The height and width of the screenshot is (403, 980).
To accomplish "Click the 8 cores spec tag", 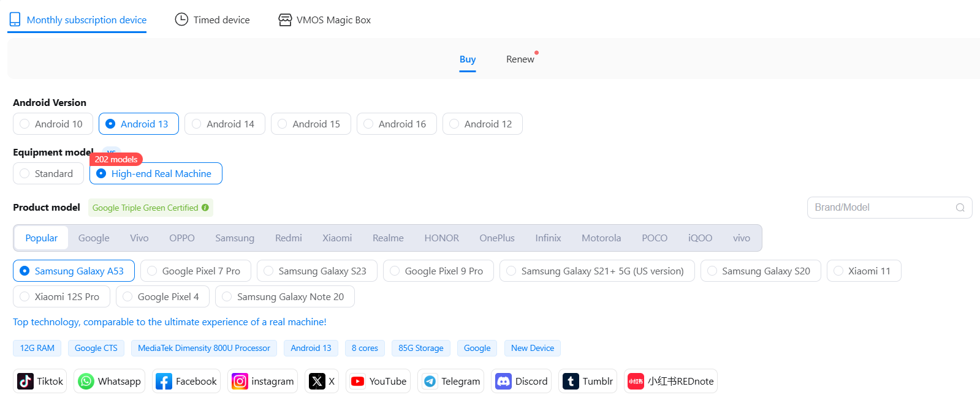I will click(x=365, y=348).
